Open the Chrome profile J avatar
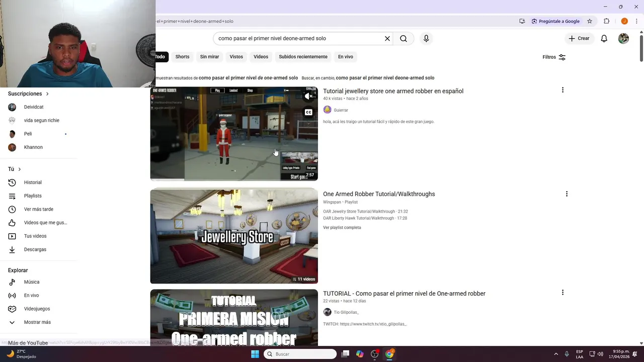This screenshot has height=362, width=644. [624, 21]
